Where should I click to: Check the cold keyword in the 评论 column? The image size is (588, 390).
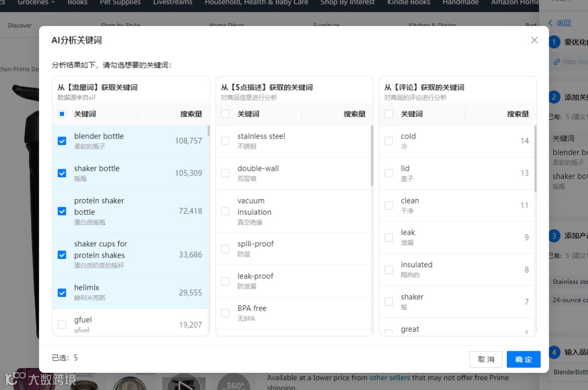click(x=389, y=140)
